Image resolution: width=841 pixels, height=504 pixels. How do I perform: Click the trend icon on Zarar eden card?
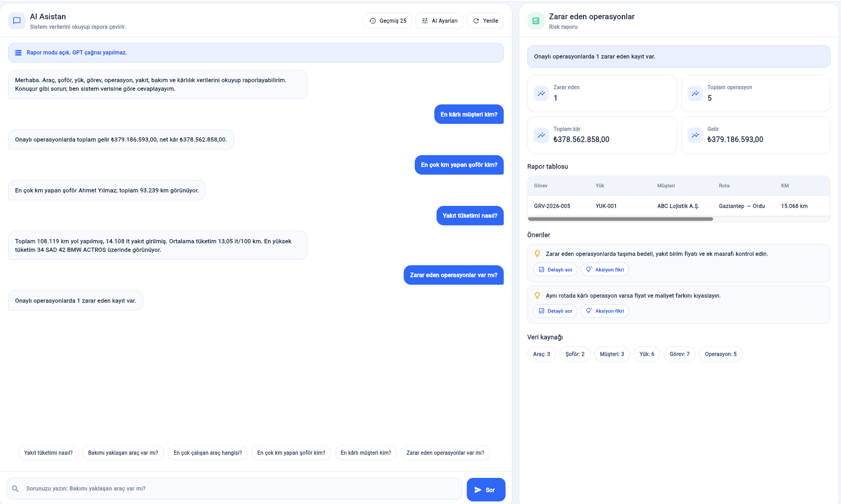pos(541,94)
